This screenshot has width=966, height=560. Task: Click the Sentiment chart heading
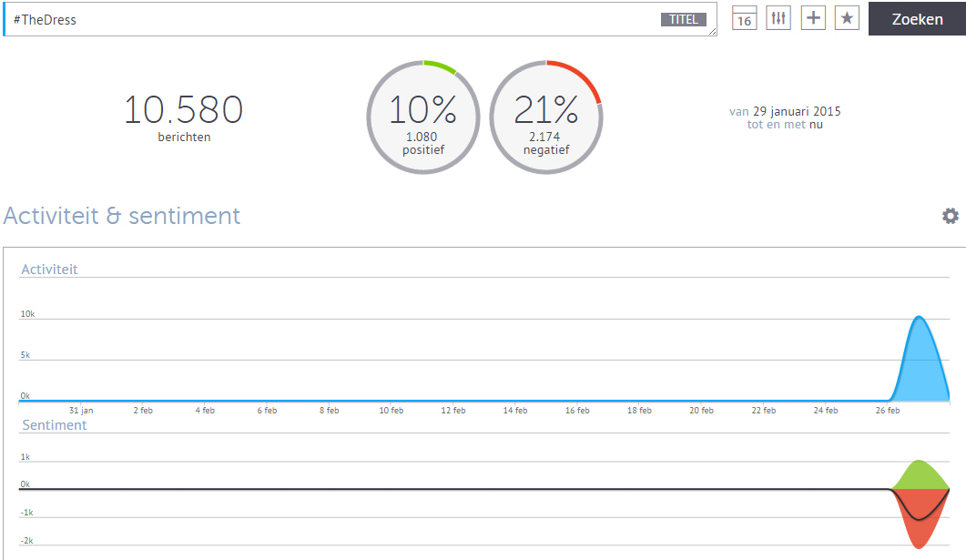(x=55, y=425)
